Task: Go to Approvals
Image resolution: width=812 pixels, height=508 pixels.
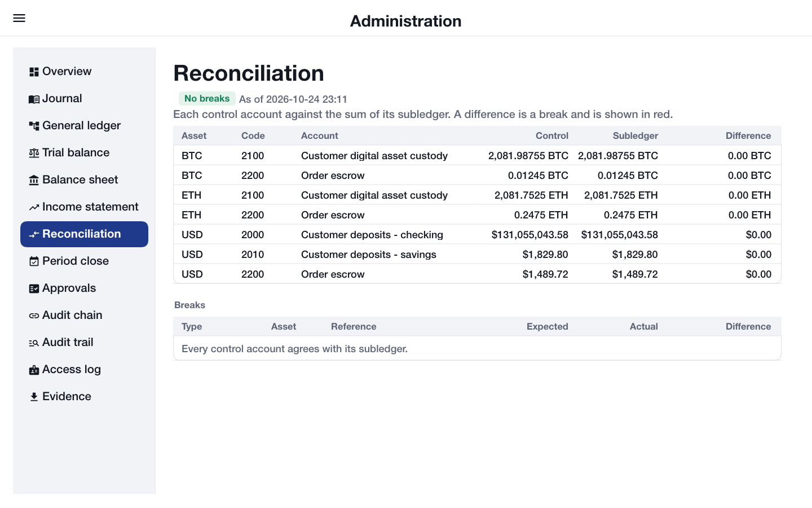Action: [84, 288]
